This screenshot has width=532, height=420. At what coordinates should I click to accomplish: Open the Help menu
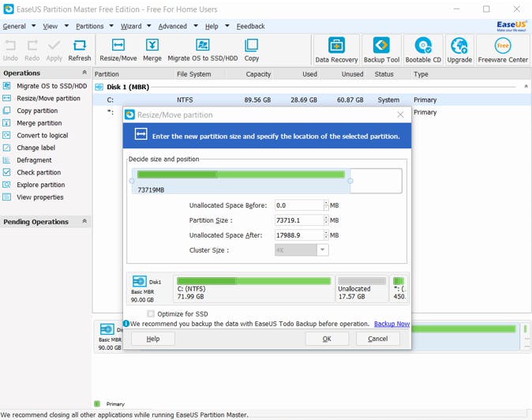pos(212,26)
